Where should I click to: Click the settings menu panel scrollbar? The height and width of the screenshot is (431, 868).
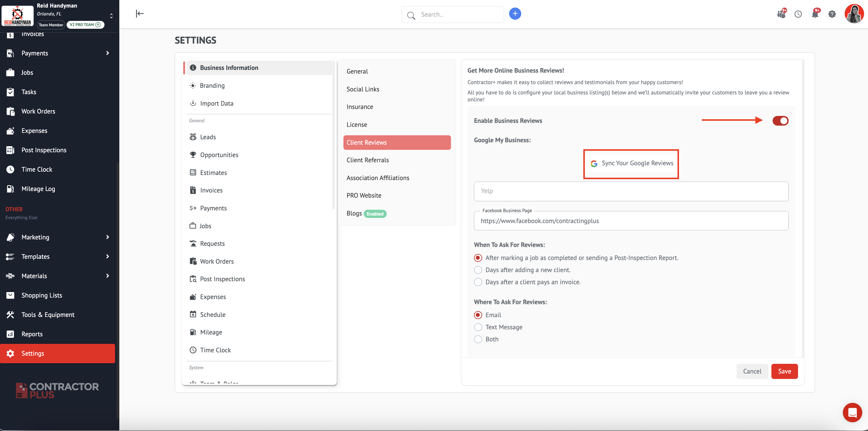click(x=333, y=135)
